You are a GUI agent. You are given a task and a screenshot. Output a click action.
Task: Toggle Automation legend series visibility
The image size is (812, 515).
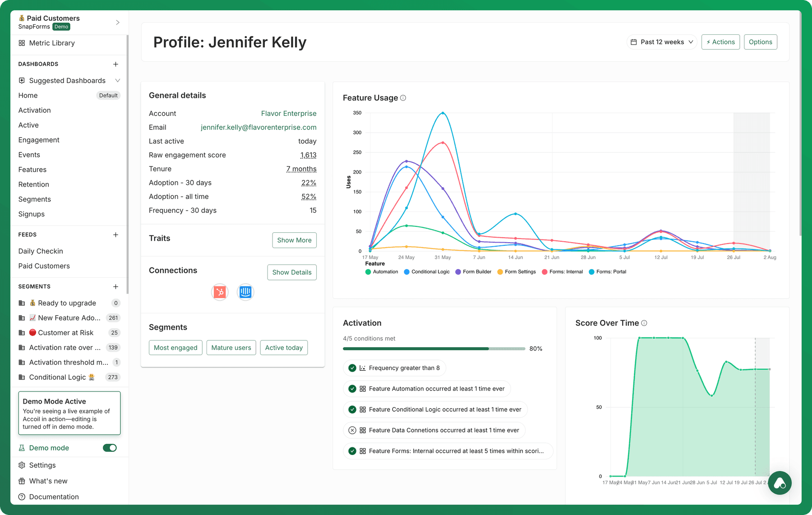click(382, 272)
